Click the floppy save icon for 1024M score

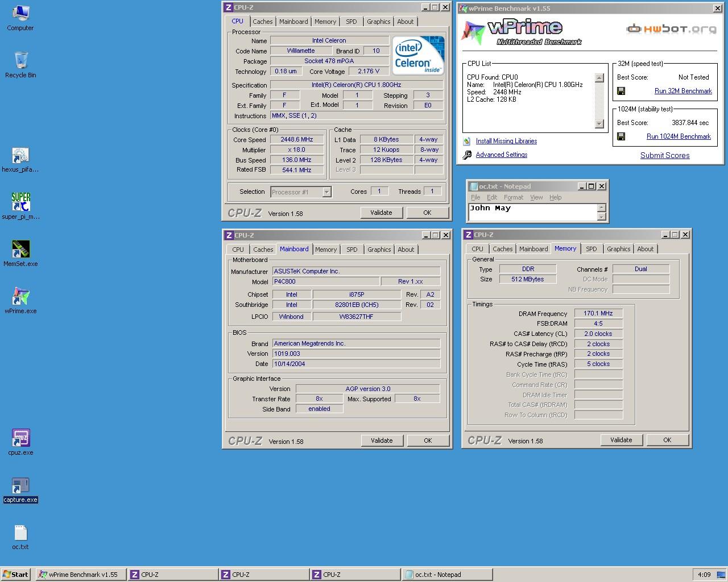tap(621, 136)
